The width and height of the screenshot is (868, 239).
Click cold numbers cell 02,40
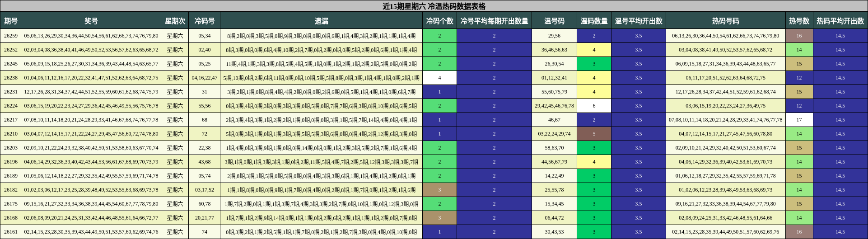click(x=205, y=50)
